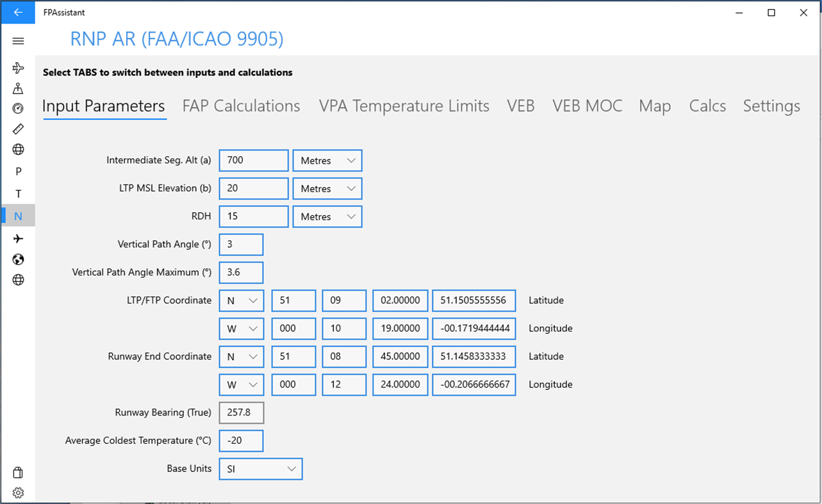Click the highlighted N sidebar icon

click(18, 216)
